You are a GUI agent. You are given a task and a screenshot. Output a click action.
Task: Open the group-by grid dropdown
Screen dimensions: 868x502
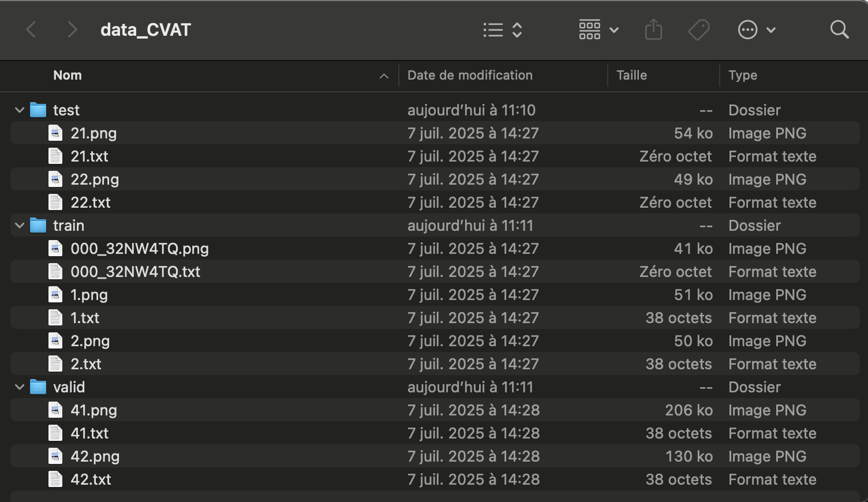598,29
